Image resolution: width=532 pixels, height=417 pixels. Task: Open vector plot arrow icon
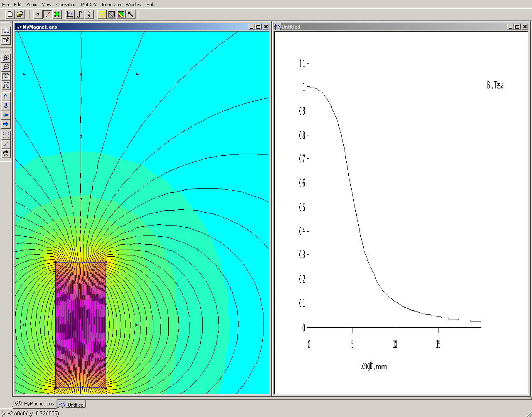point(131,14)
